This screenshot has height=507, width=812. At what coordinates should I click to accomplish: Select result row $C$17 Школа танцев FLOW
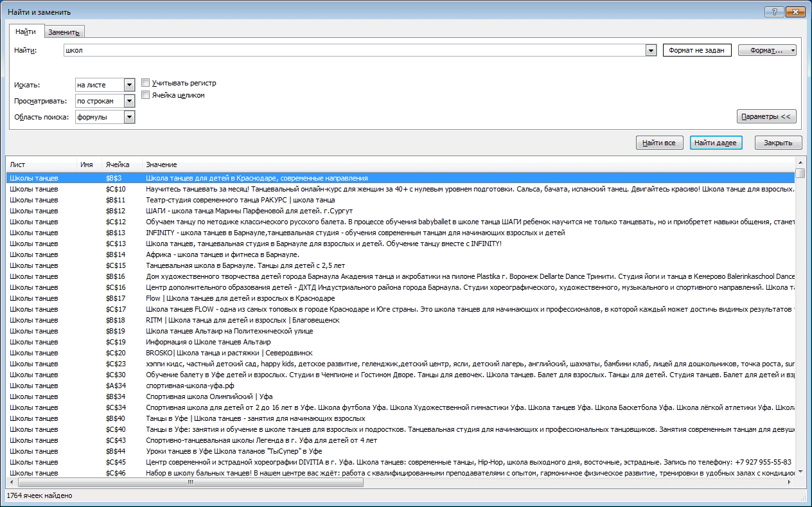point(400,309)
